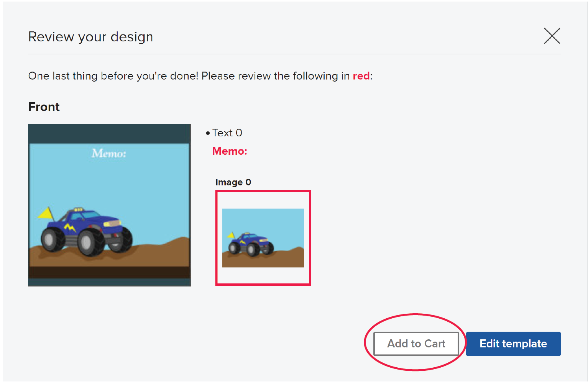Screen dimensions: 588x383
Task: Click the Front section heading
Action: (44, 107)
